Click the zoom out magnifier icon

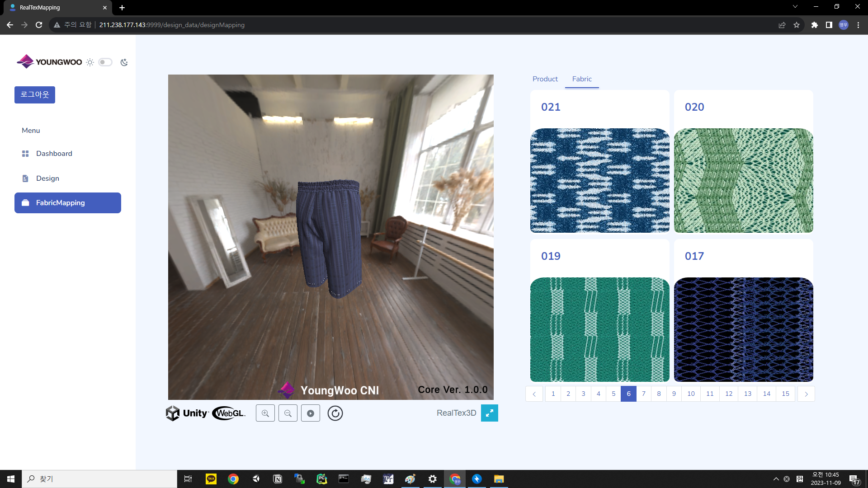click(288, 413)
